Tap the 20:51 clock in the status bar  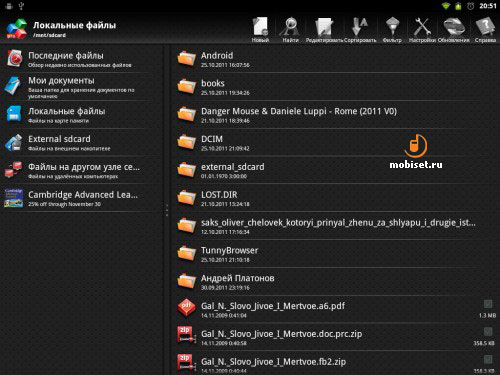point(488,6)
